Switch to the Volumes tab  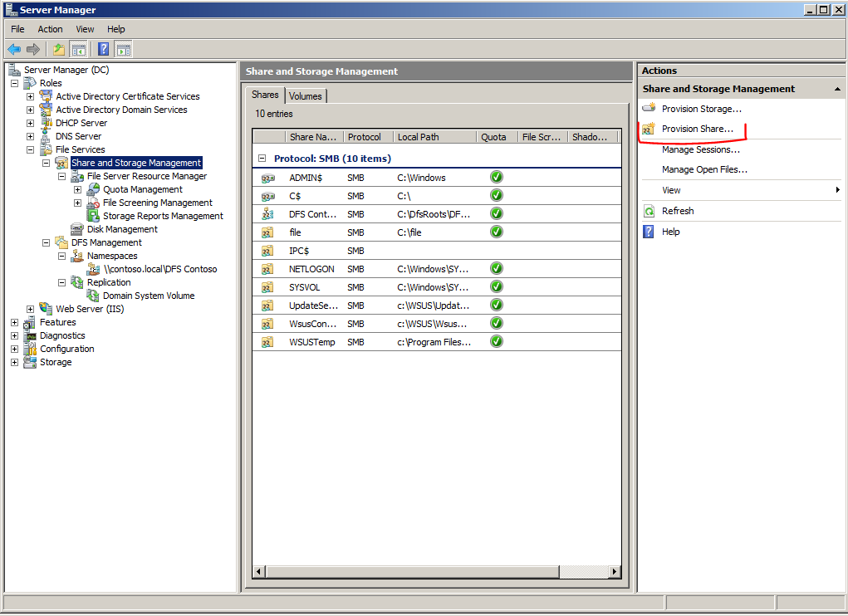[305, 96]
